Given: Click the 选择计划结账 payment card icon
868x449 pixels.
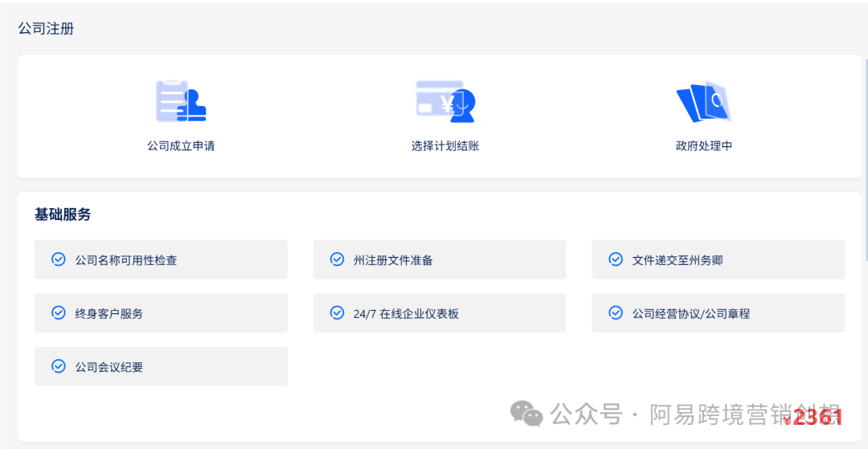Looking at the screenshot, I should point(446,101).
